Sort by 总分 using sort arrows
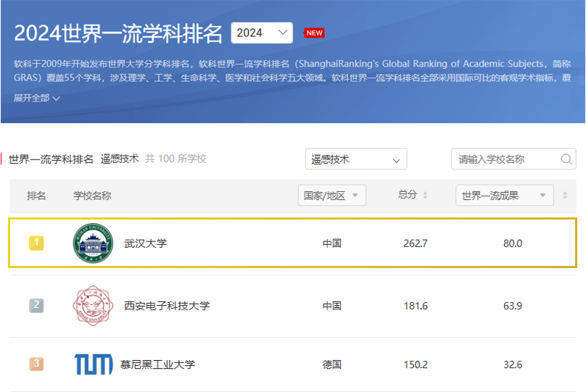This screenshot has width=586, height=392. 425,195
